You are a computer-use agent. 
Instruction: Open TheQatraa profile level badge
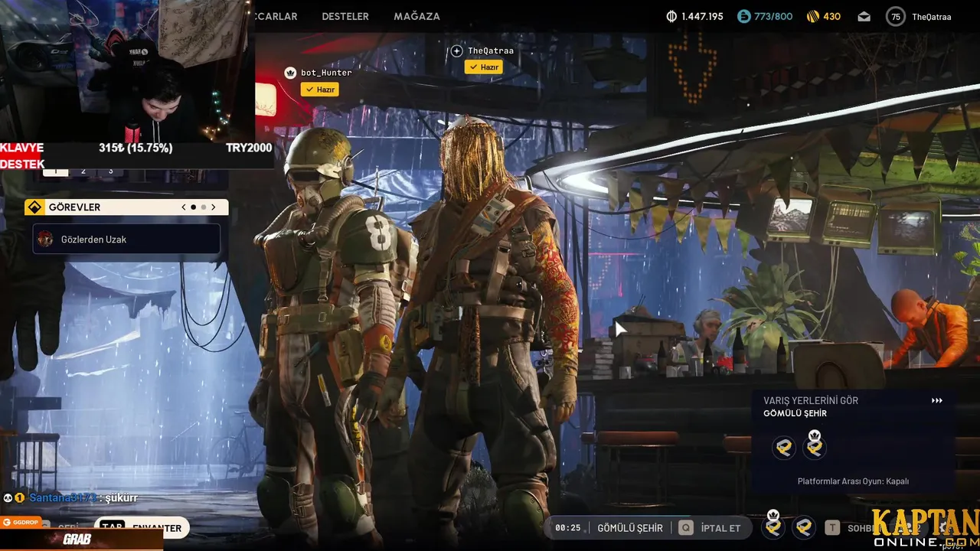pos(895,16)
